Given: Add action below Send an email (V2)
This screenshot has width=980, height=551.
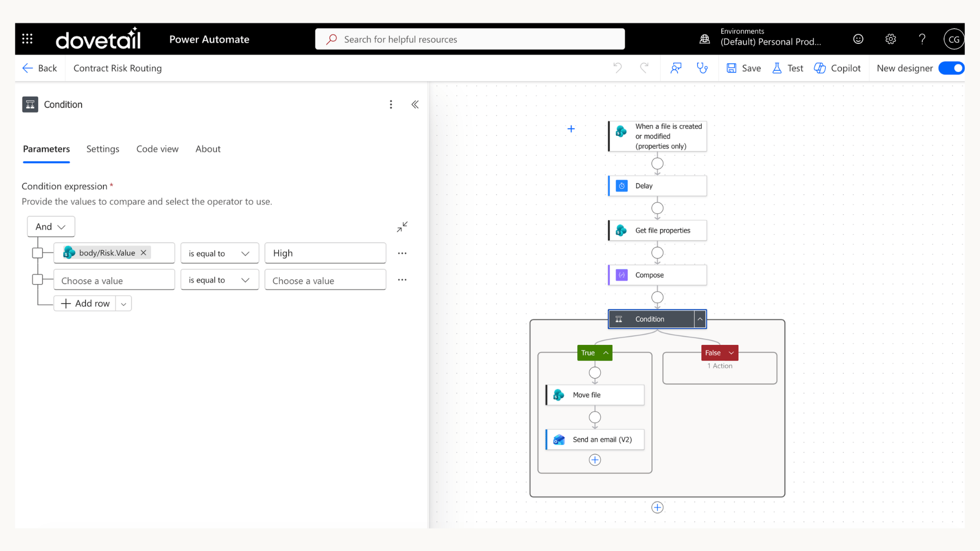Looking at the screenshot, I should tap(595, 460).
